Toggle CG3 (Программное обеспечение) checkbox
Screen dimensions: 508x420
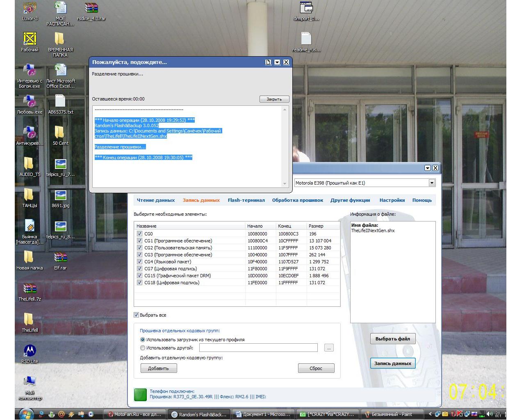(140, 255)
